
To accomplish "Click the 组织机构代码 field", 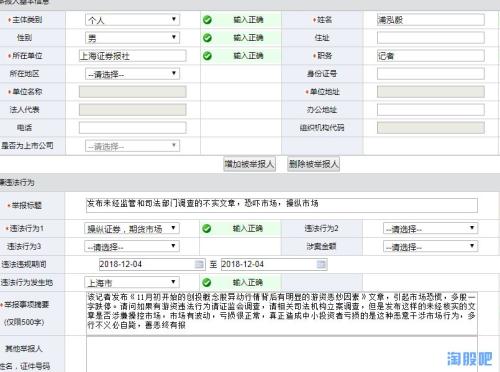I will 431,128.
